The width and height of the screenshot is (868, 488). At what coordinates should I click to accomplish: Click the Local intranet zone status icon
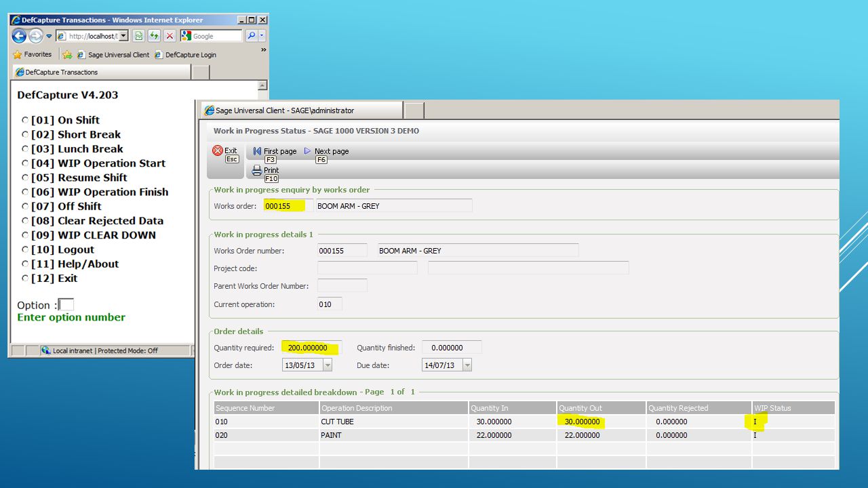pyautogui.click(x=45, y=350)
